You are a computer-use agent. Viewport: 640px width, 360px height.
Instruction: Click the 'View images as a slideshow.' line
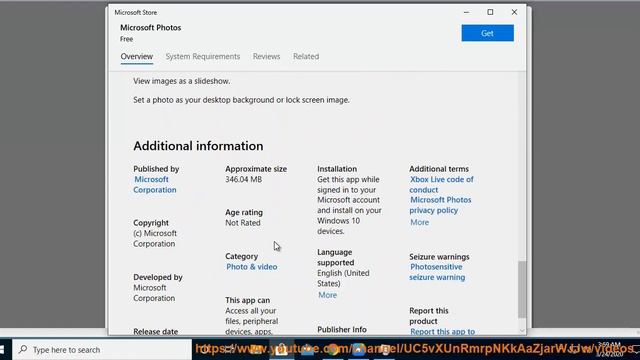[182, 81]
